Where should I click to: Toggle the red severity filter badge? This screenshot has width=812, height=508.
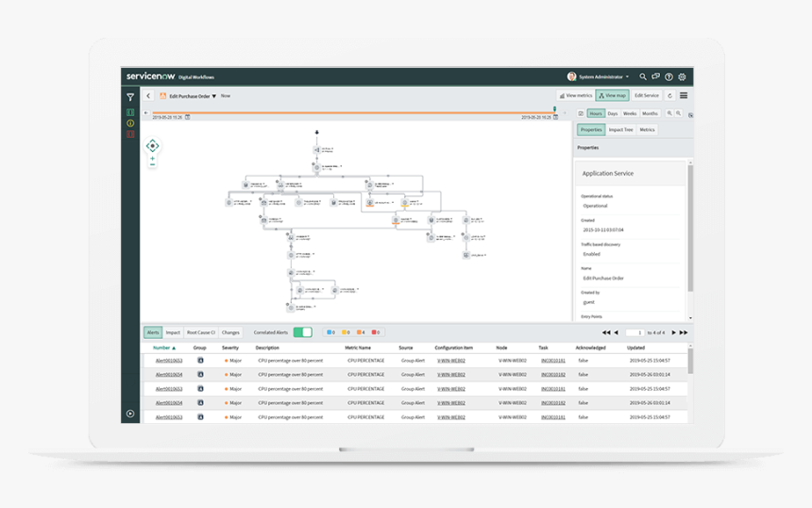376,332
